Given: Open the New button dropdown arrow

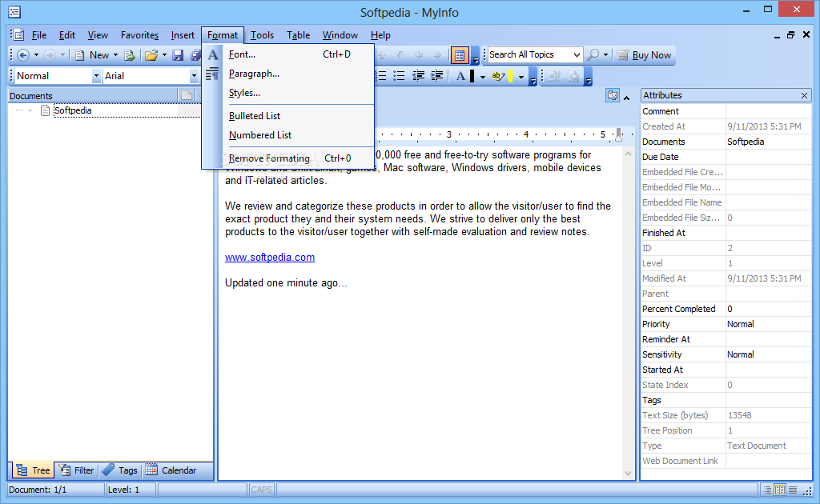Looking at the screenshot, I should coord(115,55).
